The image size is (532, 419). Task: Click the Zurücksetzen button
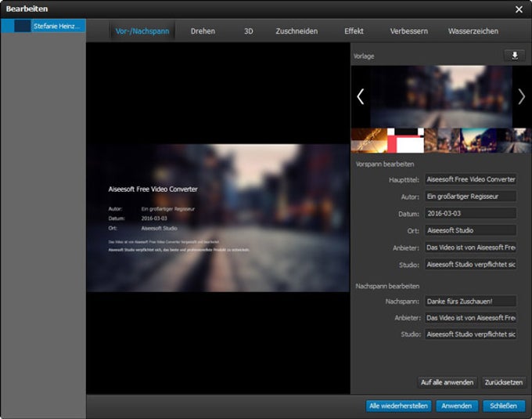504,382
